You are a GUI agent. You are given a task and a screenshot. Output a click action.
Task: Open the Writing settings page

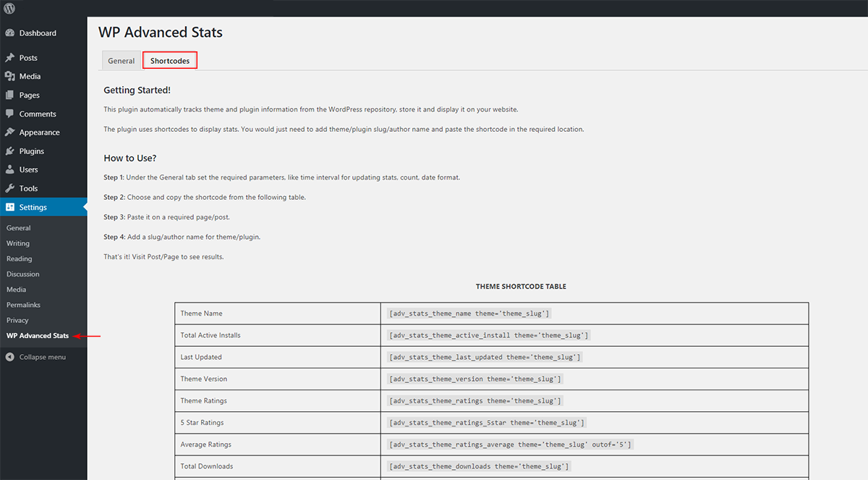pos(18,243)
